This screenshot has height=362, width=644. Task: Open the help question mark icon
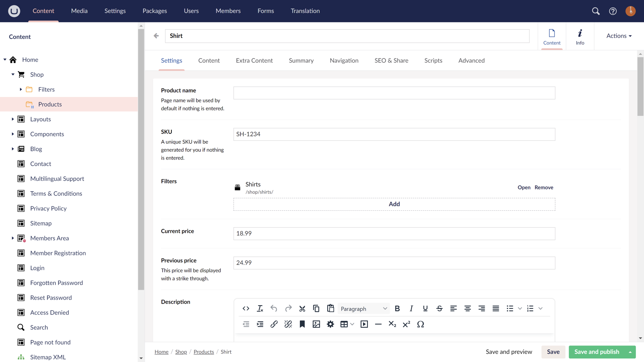click(613, 11)
